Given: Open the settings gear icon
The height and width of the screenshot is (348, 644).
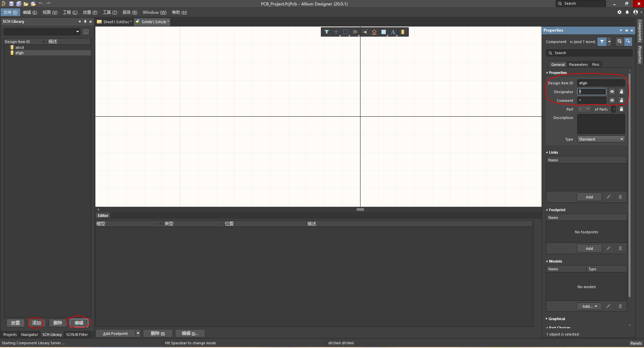Looking at the screenshot, I should click(619, 12).
